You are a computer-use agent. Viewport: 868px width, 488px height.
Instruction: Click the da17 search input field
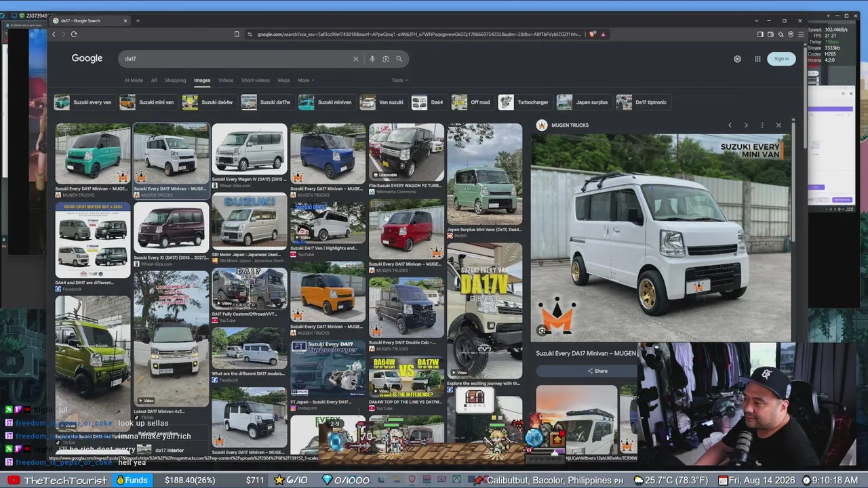[x=234, y=59]
